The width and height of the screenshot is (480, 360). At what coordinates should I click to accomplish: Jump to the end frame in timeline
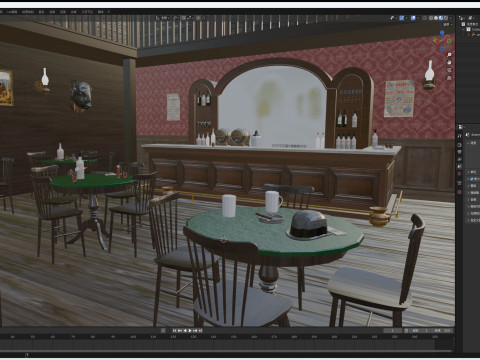pos(200,330)
